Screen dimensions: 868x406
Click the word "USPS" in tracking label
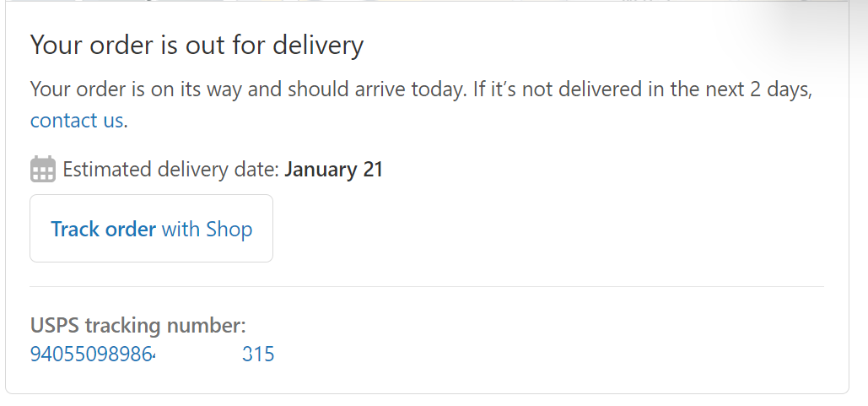54,325
